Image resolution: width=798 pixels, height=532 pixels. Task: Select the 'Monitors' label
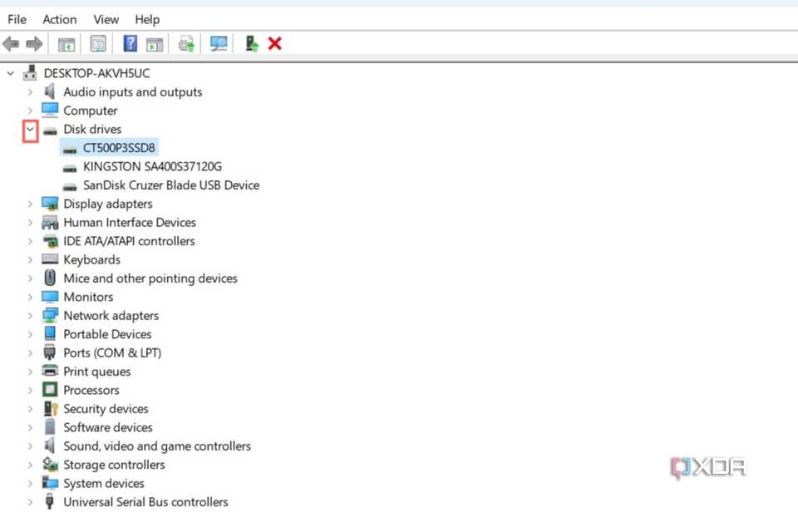pos(88,298)
